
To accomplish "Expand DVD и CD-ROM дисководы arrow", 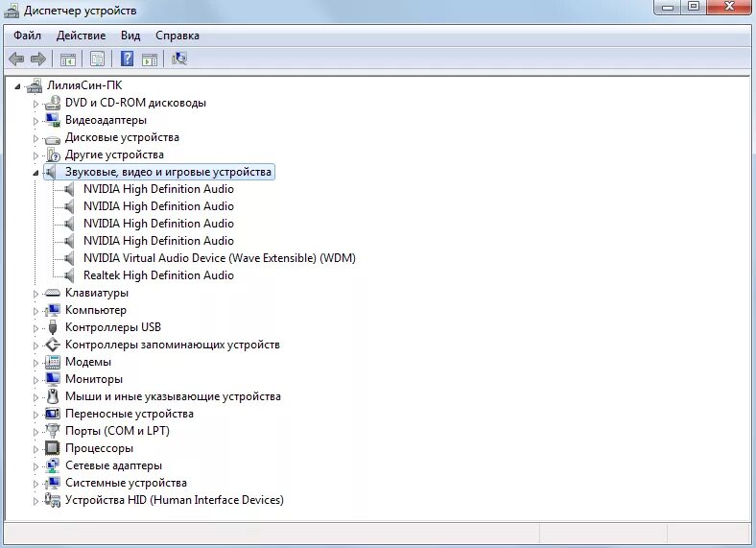I will (35, 104).
